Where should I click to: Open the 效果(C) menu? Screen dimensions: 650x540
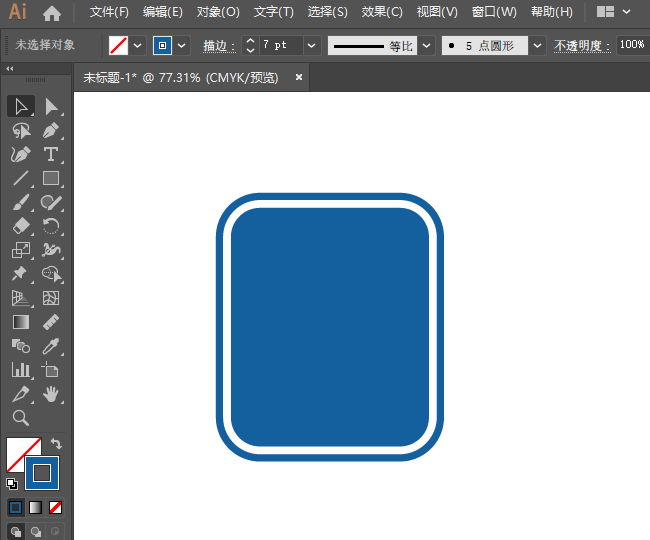(x=382, y=13)
